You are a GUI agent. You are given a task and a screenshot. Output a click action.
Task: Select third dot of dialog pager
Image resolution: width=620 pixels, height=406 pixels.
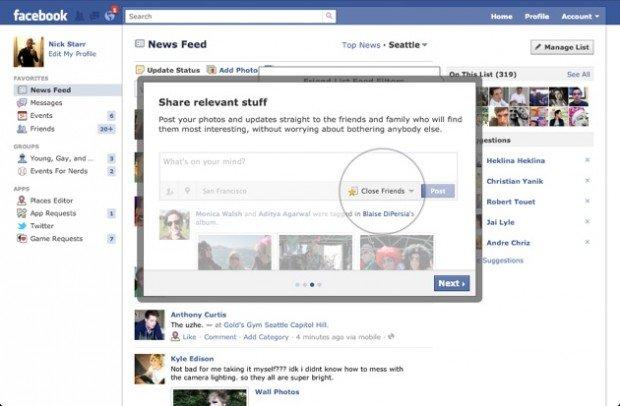tap(312, 285)
